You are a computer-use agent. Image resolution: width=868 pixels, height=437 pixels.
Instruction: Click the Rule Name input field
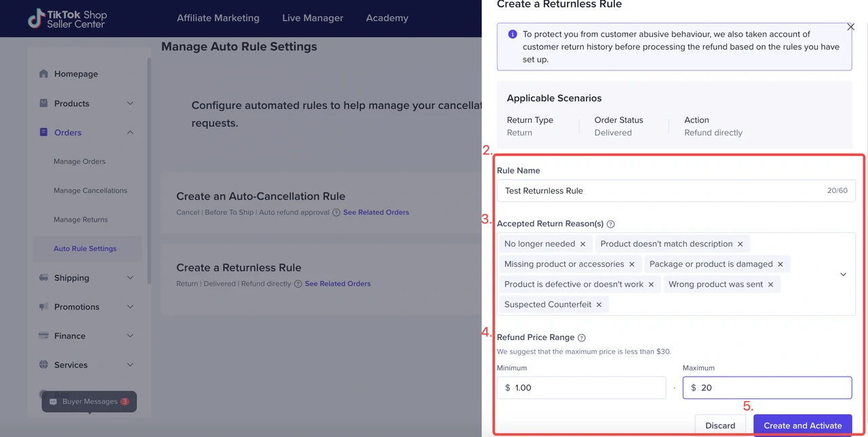click(676, 190)
